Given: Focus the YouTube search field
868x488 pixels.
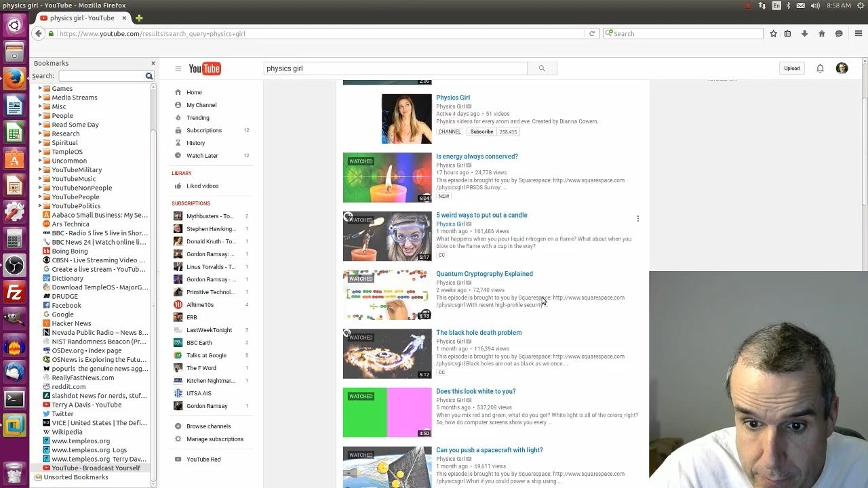Looking at the screenshot, I should [395, 68].
